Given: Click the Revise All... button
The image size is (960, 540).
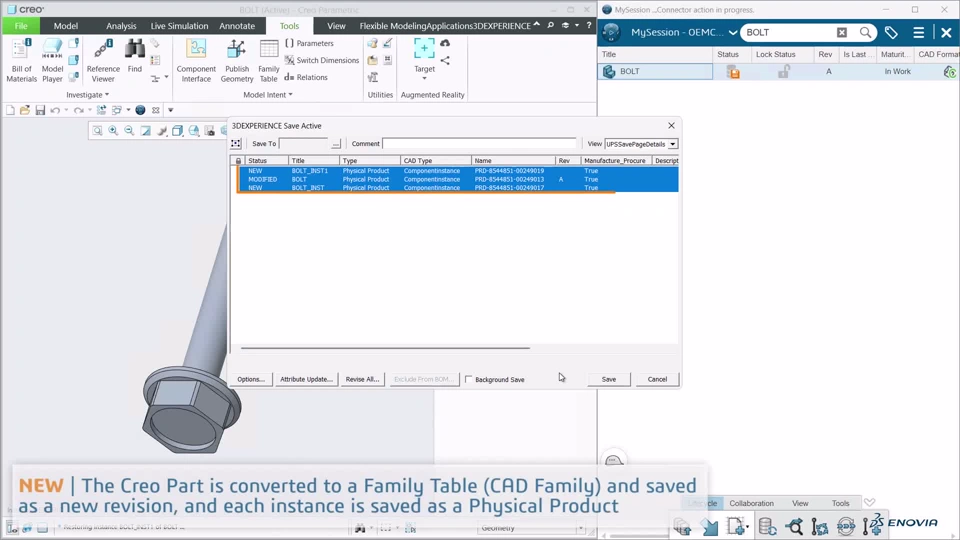Looking at the screenshot, I should [x=362, y=379].
